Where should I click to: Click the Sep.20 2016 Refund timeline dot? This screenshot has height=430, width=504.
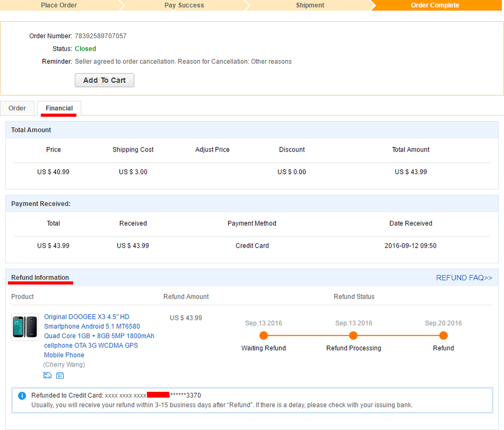pyautogui.click(x=444, y=336)
